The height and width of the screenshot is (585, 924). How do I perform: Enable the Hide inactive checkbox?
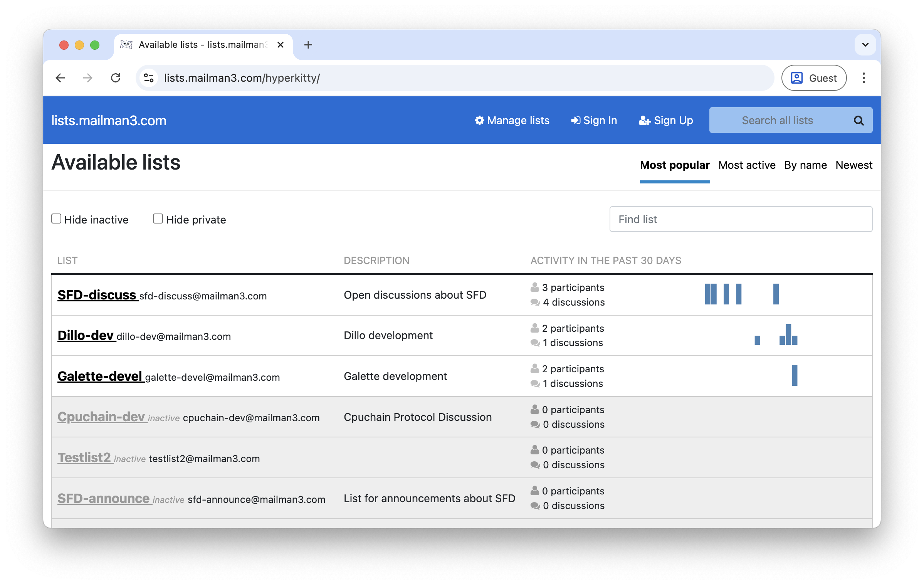click(56, 218)
